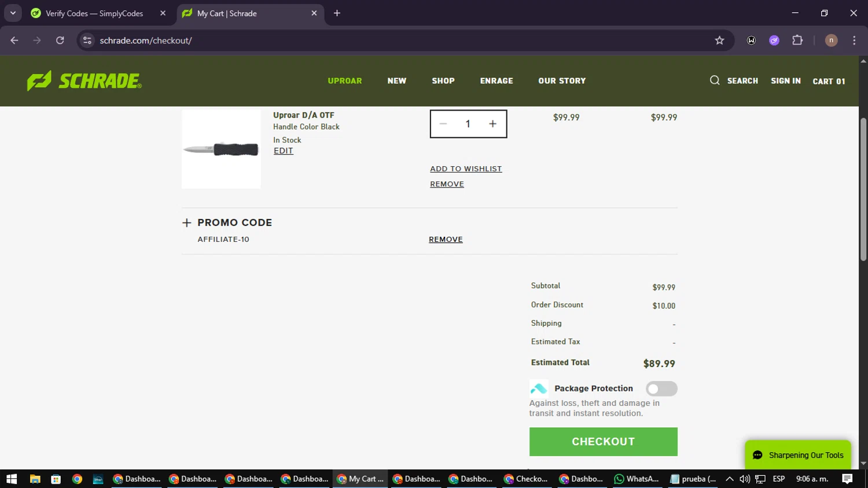Decrease quantity with the minus button
Viewport: 868px width, 488px height.
pos(443,124)
